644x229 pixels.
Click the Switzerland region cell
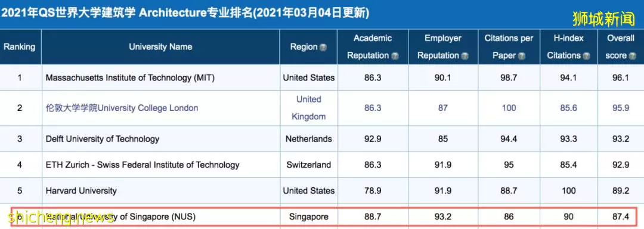pyautogui.click(x=308, y=165)
